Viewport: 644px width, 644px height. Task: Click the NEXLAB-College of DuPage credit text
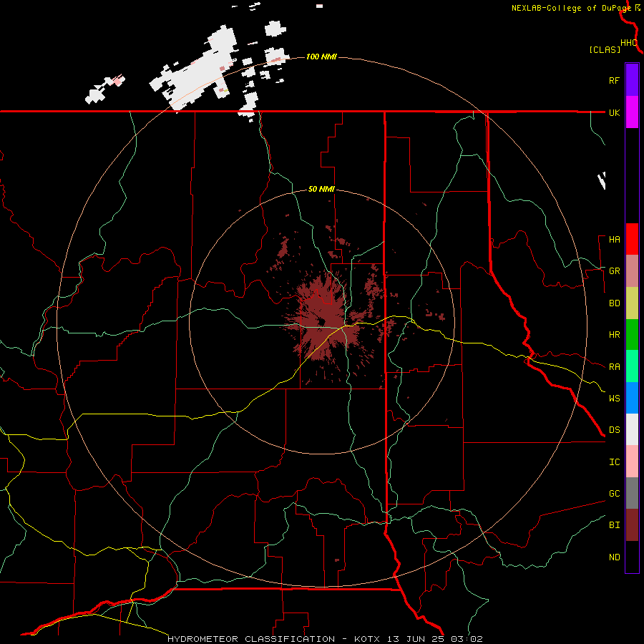click(x=571, y=8)
